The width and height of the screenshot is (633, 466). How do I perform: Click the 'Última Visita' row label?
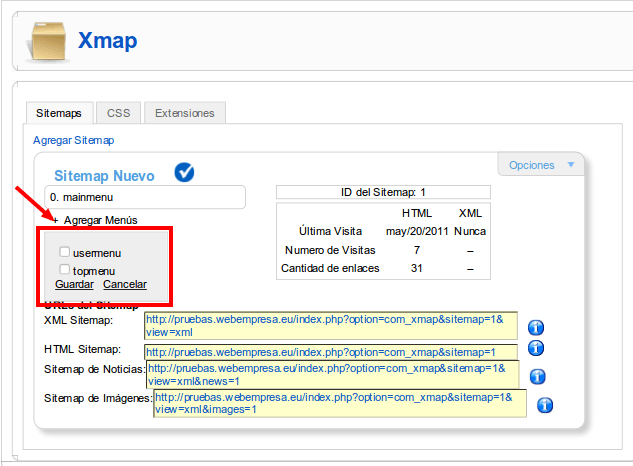[330, 231]
